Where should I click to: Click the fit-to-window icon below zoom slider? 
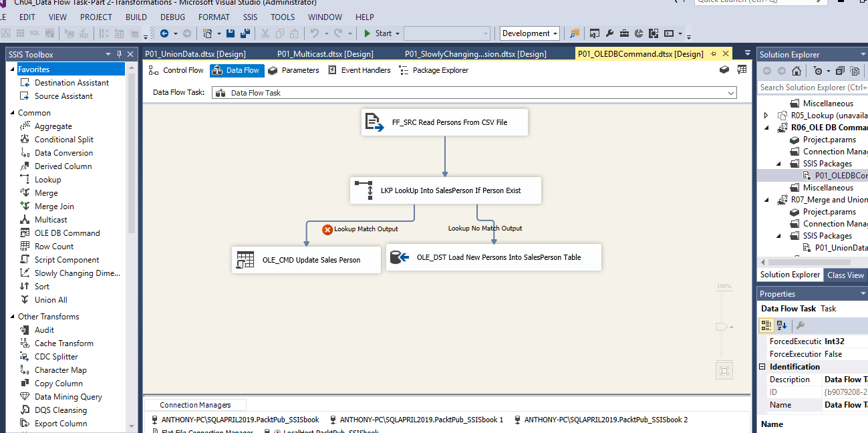pos(724,370)
